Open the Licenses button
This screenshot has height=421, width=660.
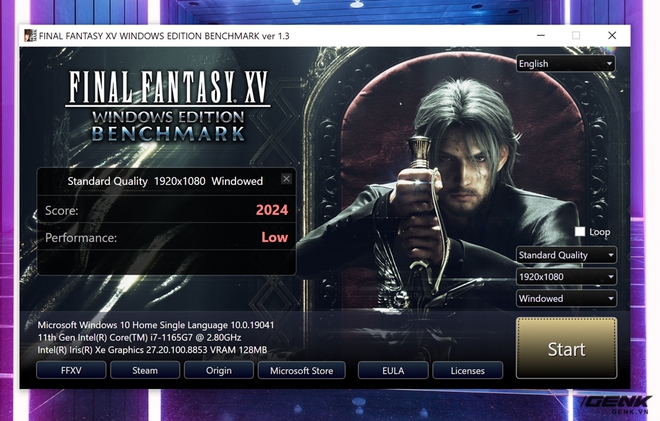click(x=468, y=370)
